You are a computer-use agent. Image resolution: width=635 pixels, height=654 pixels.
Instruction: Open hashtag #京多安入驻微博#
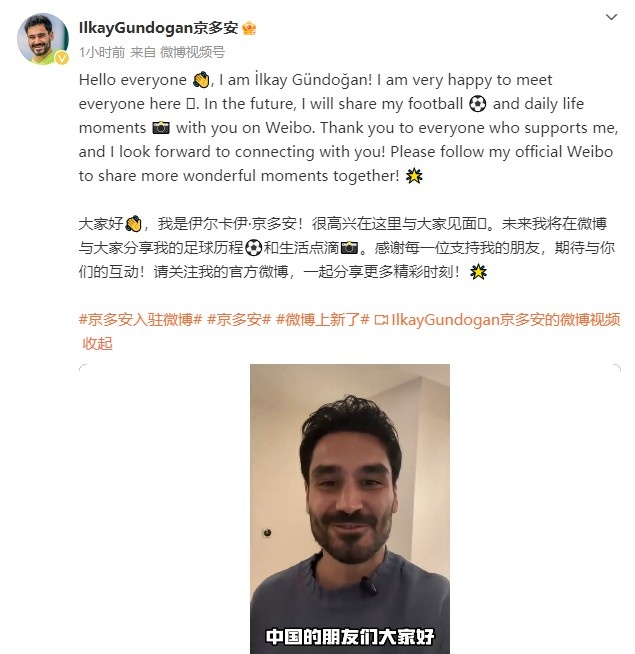tap(140, 319)
